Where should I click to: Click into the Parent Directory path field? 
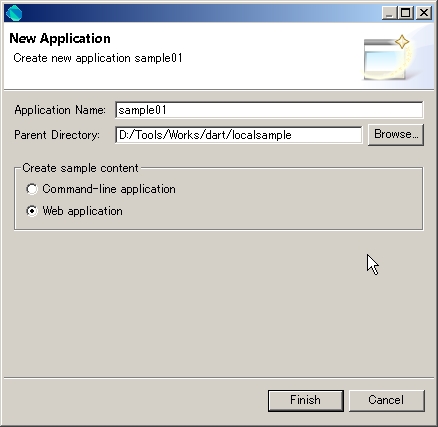coord(239,135)
